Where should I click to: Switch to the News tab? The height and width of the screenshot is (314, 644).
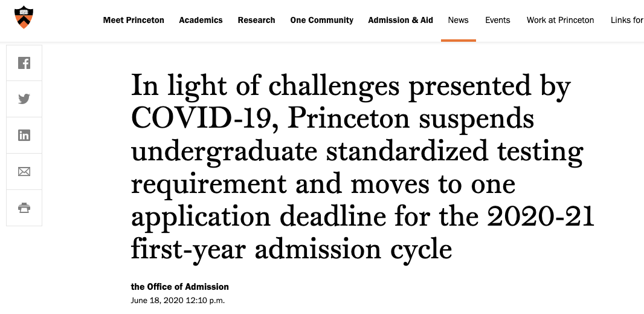click(459, 20)
